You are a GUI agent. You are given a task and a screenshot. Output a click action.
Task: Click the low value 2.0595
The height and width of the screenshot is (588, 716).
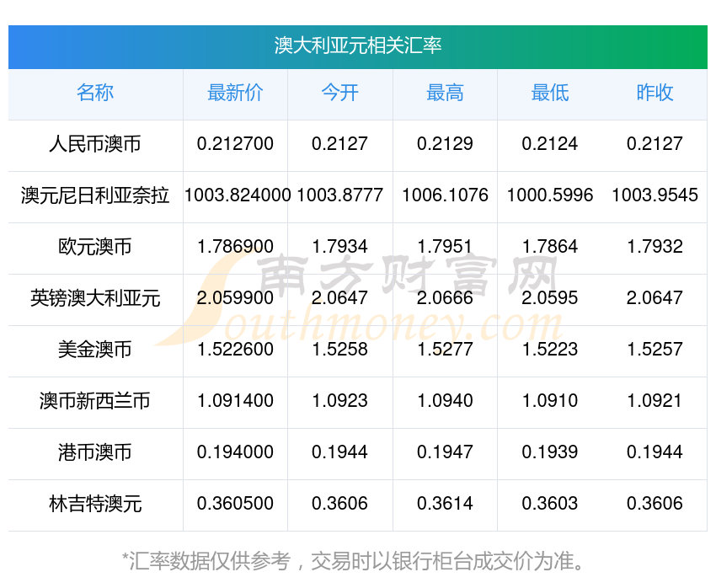(550, 298)
